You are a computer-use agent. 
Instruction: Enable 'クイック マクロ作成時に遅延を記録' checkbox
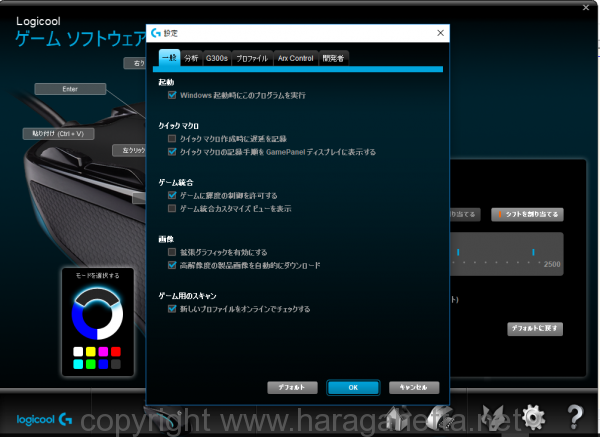click(x=172, y=139)
